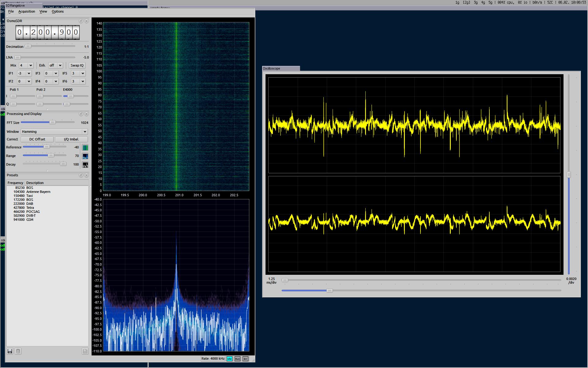Screen dimensions: 588x368
Task: Toggle the waterfall display icon next to Reference
Action: pos(85,148)
